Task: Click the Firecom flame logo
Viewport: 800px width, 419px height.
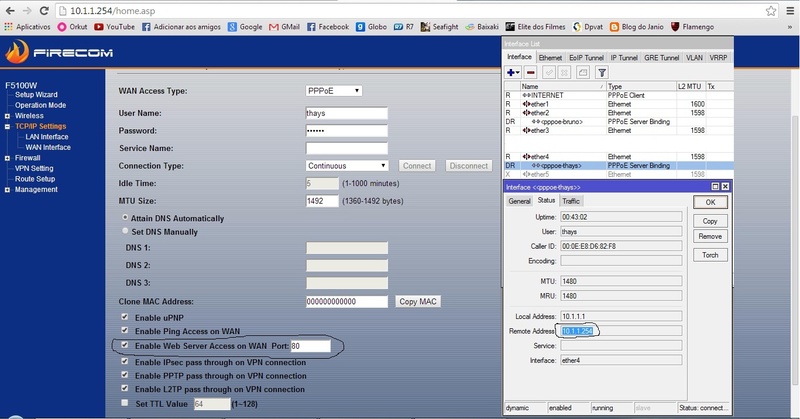Action: point(17,52)
